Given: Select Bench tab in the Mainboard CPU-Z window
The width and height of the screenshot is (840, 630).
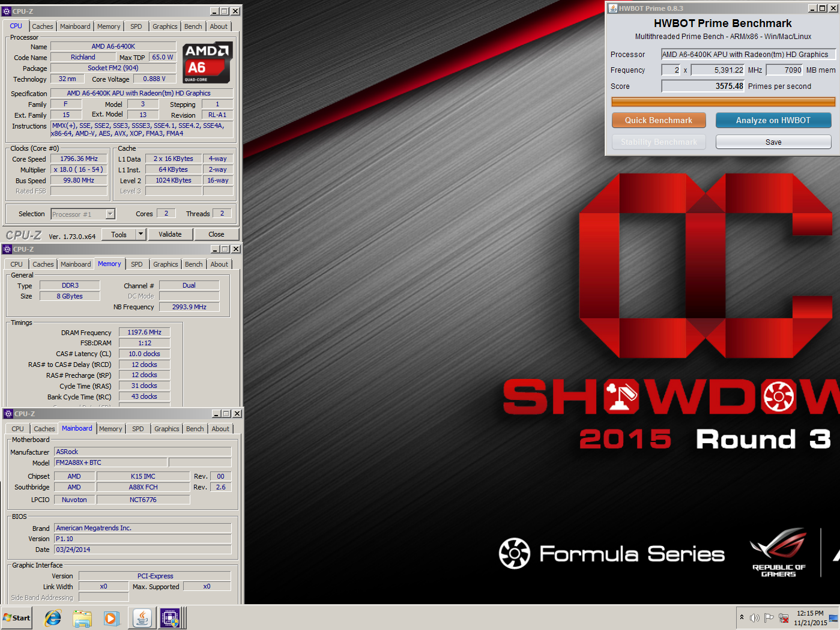Looking at the screenshot, I should pos(195,429).
